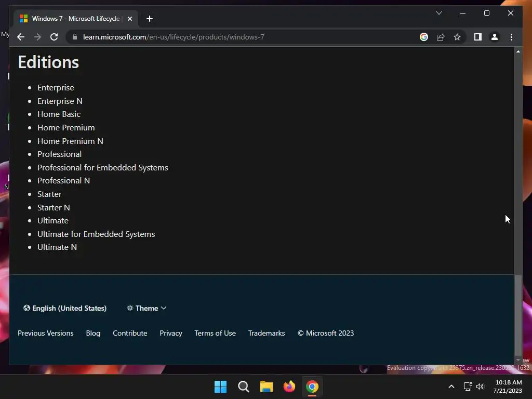Open Chrome side panel

tap(478, 37)
